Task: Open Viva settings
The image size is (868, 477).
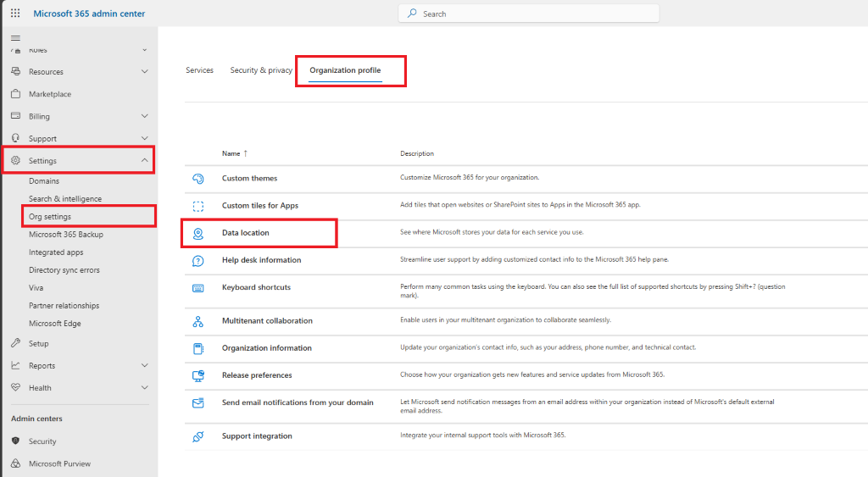Action: point(36,288)
